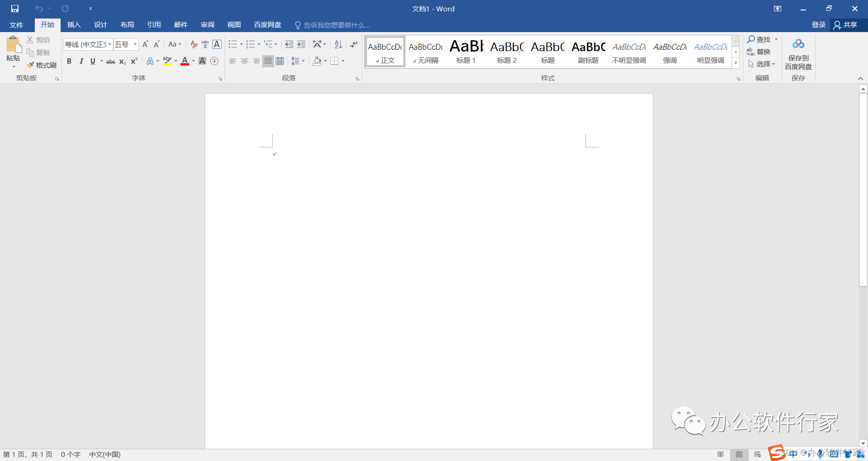Click the ribbon display options icon

(x=778, y=9)
